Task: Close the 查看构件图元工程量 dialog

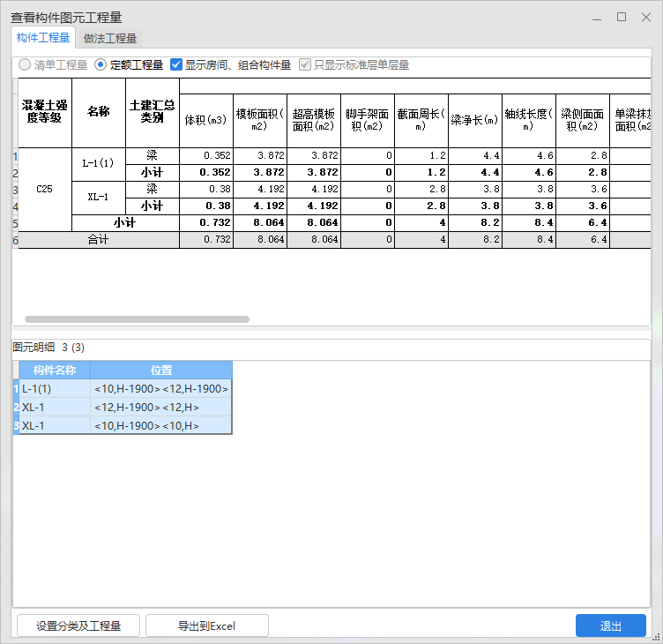Action: [646, 18]
